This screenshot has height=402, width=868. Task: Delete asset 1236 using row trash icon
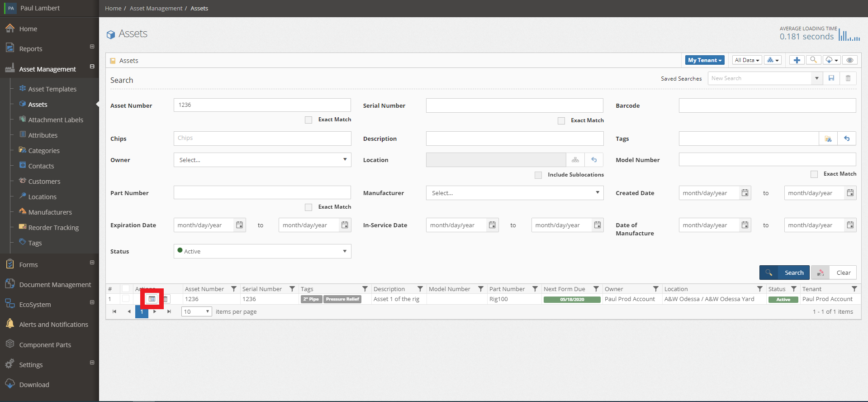pyautogui.click(x=166, y=299)
